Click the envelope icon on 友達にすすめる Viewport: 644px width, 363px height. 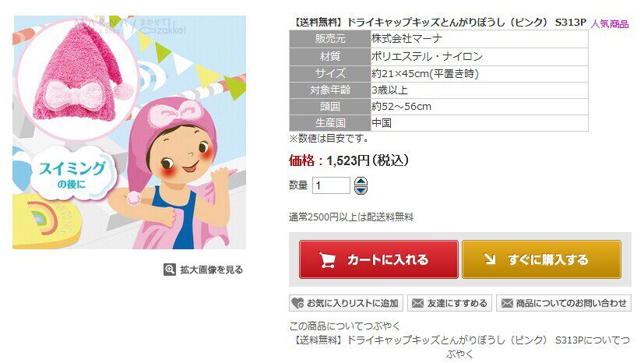coord(417,304)
